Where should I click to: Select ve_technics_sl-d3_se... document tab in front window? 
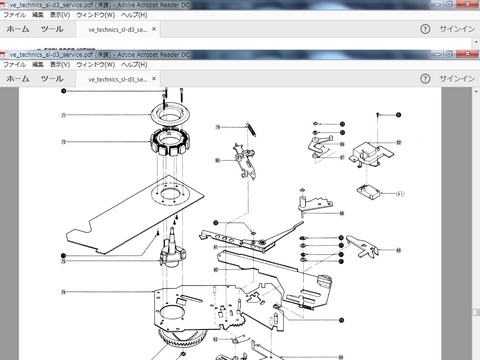(x=117, y=79)
